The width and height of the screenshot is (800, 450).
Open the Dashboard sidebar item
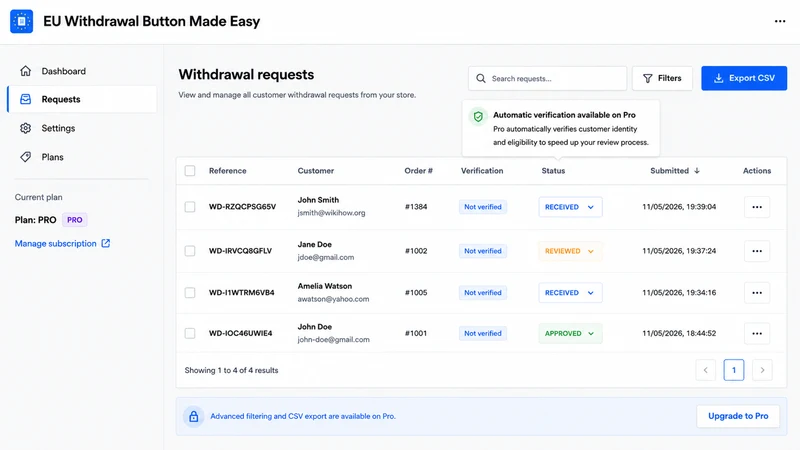(x=82, y=71)
